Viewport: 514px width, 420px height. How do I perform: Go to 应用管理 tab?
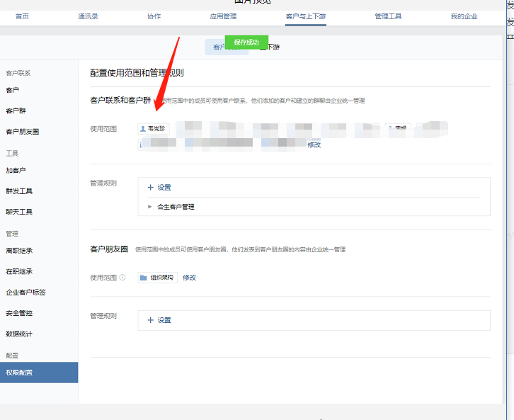pos(223,16)
